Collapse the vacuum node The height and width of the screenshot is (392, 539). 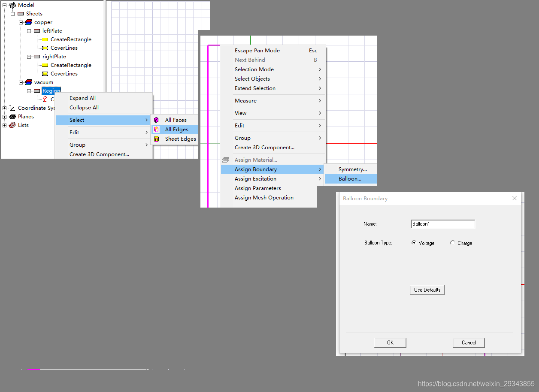click(21, 82)
